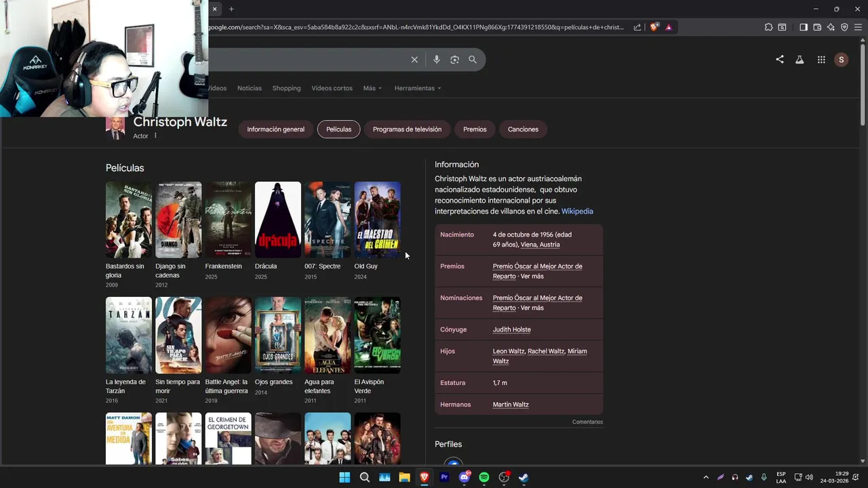Open the Google account avatar S
The image size is (868, 488).
click(842, 60)
